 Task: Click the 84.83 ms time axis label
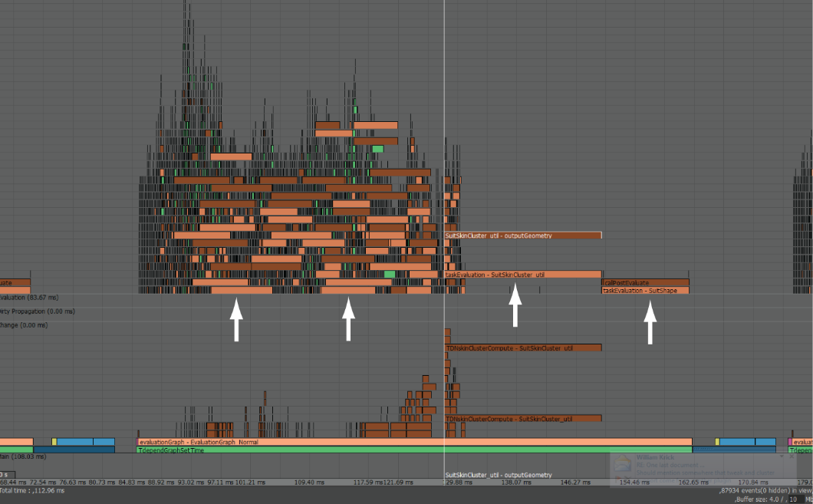pos(132,483)
